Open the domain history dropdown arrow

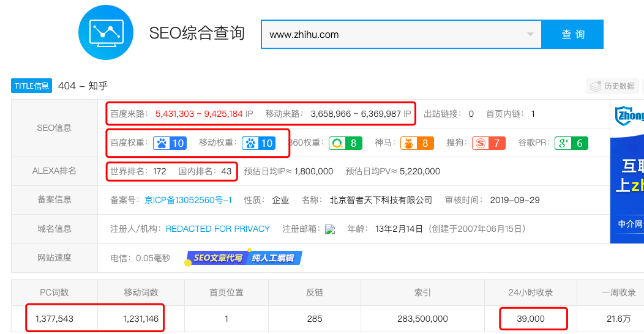(530, 34)
